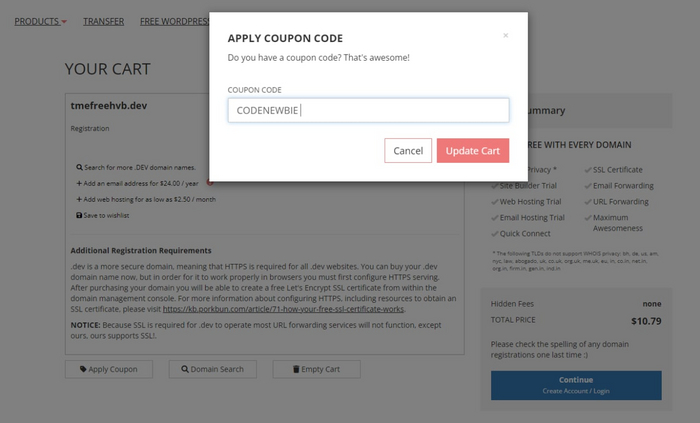
Task: Open the porkbun knowledge base SSL link
Action: 282,309
